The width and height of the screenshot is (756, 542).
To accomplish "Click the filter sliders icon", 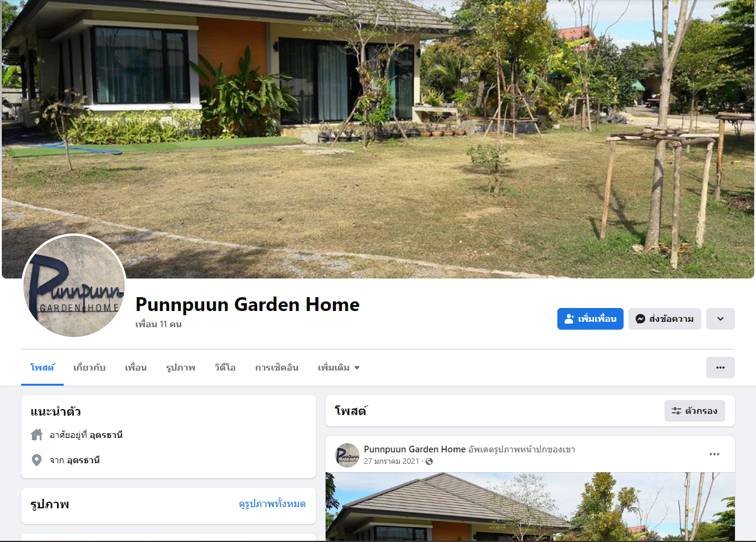I will pos(676,411).
